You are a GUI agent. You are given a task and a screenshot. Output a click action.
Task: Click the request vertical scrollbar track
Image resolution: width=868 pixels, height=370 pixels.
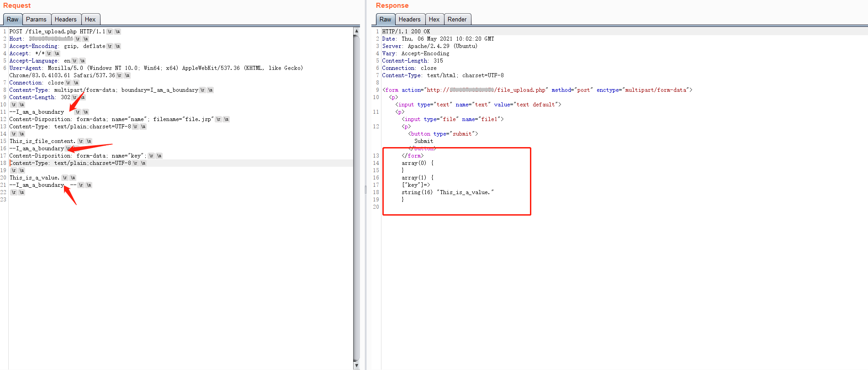click(356, 199)
